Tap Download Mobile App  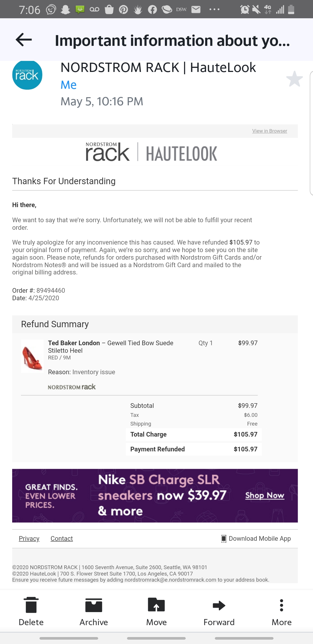[256, 539]
